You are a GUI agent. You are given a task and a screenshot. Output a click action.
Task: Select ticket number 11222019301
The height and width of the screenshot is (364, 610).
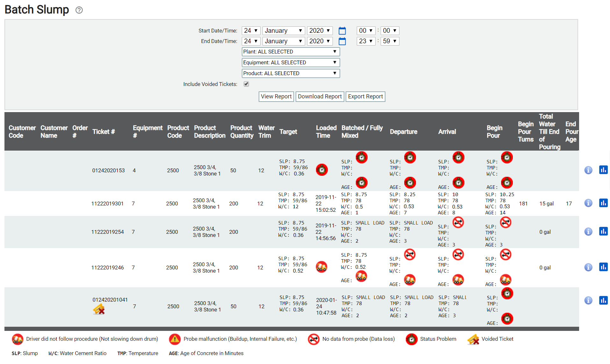107,203
